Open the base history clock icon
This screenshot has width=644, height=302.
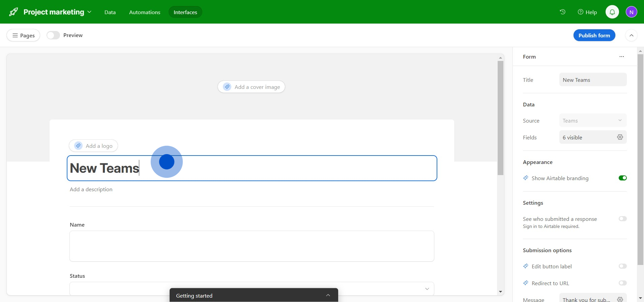pos(562,12)
